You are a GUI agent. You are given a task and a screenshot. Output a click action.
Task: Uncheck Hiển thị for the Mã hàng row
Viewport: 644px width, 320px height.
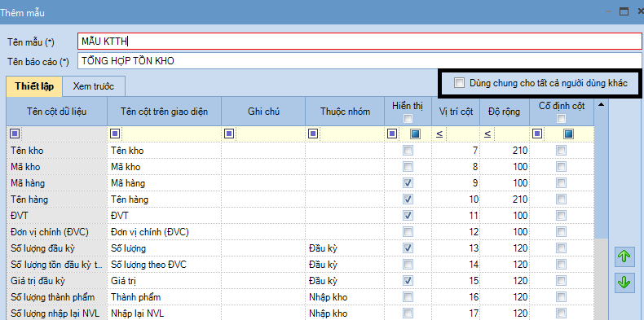408,183
